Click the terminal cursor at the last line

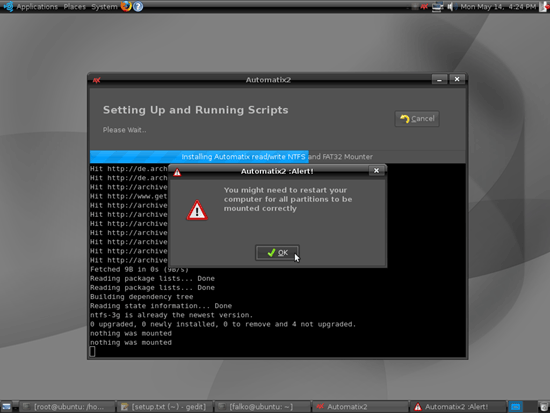click(x=92, y=352)
